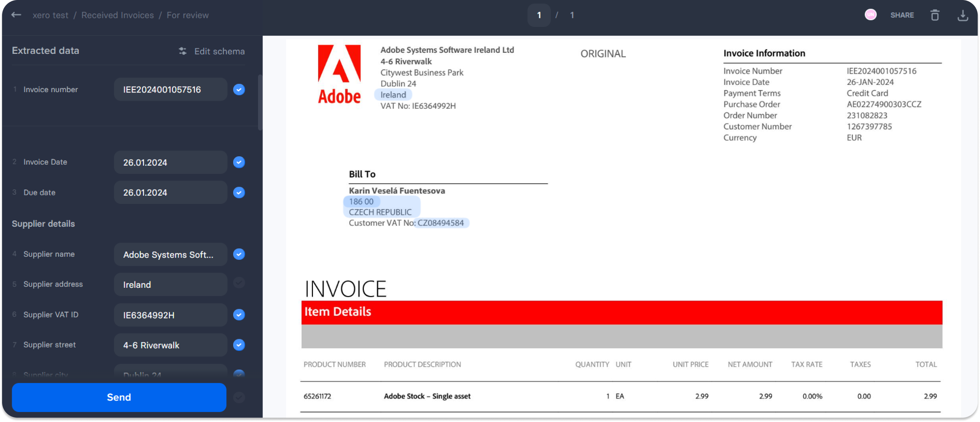Open the For review breadcrumb
The image size is (980, 422).
click(188, 15)
